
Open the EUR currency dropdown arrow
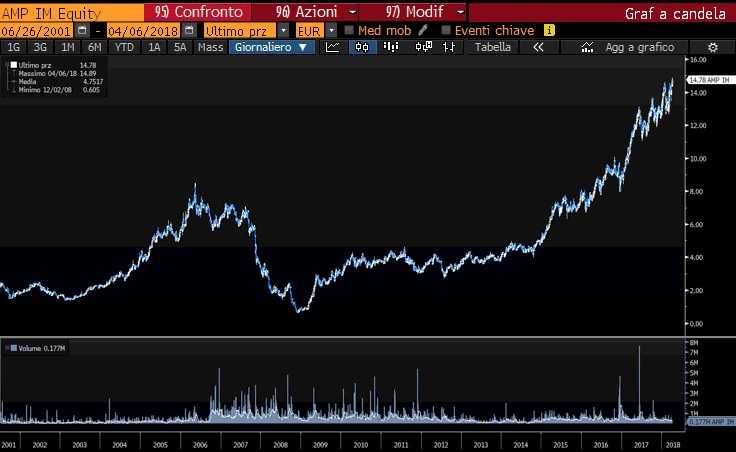point(331,31)
